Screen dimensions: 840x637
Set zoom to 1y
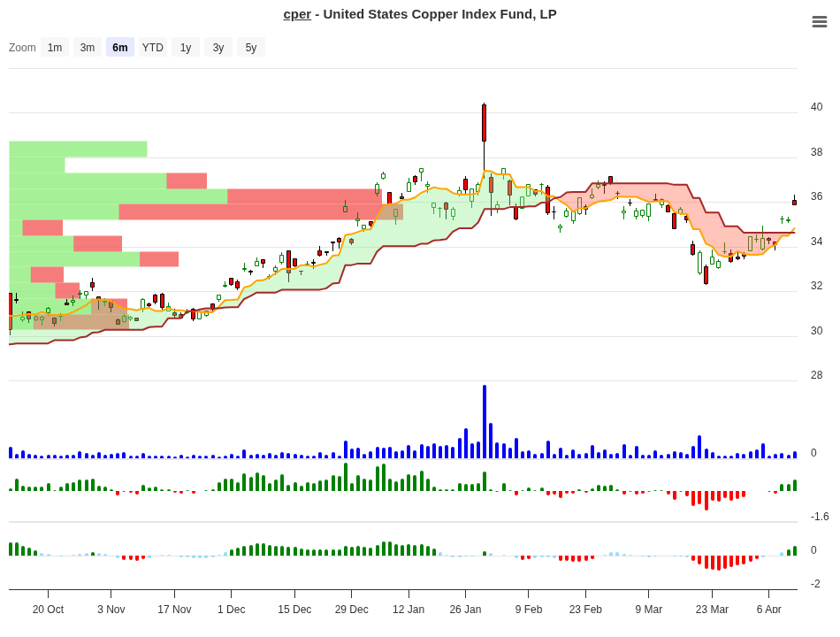[186, 47]
